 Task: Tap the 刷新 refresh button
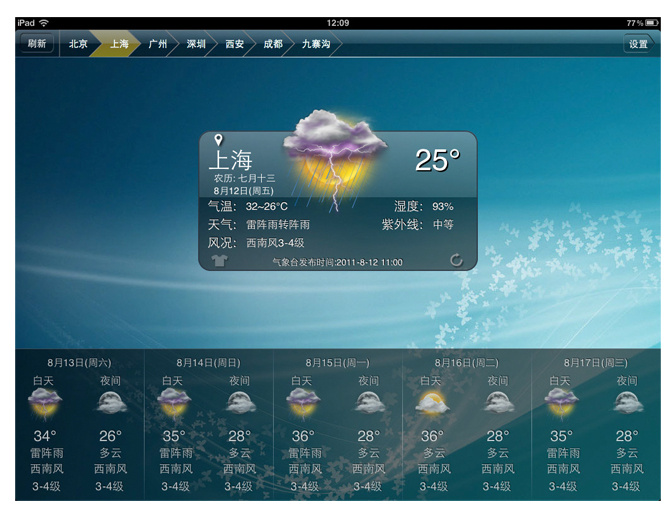pos(37,43)
